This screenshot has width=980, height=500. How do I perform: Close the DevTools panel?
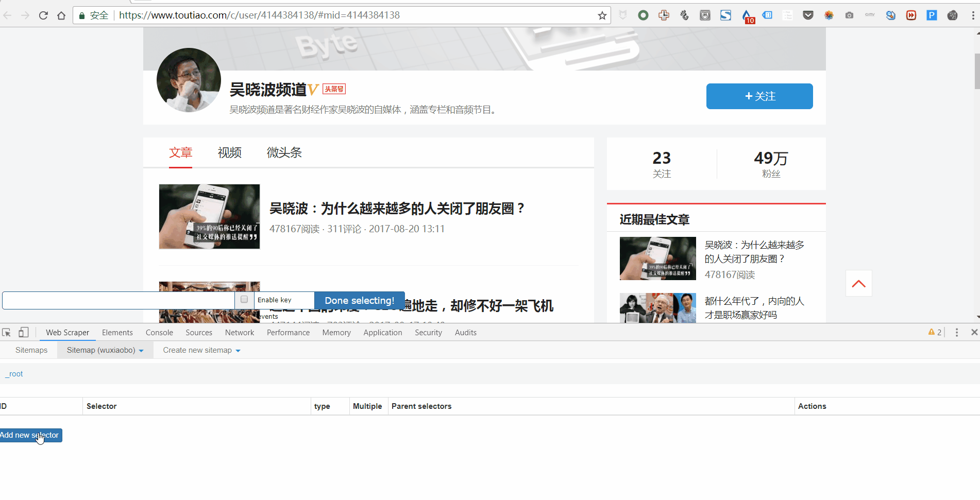(974, 333)
